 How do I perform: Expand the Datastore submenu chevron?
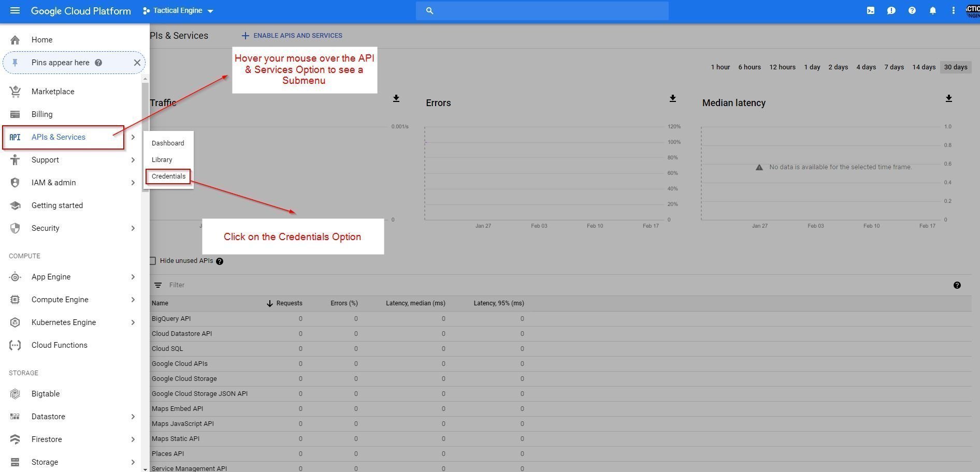[x=133, y=417]
